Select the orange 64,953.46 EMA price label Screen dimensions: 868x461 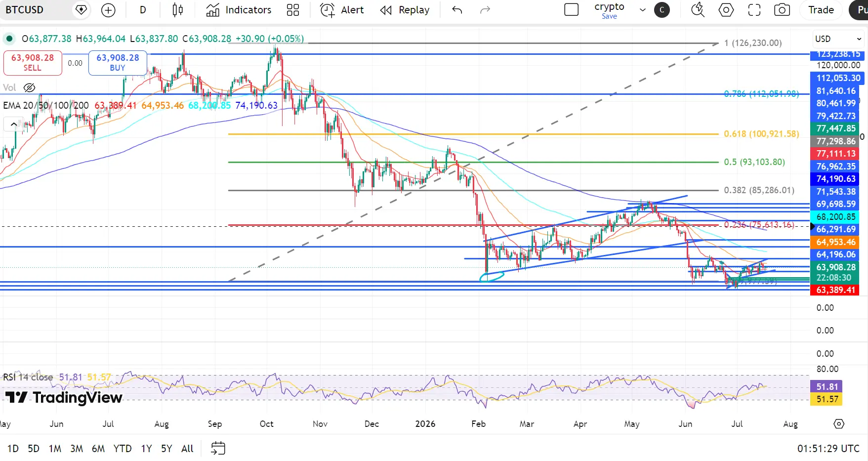pos(835,242)
